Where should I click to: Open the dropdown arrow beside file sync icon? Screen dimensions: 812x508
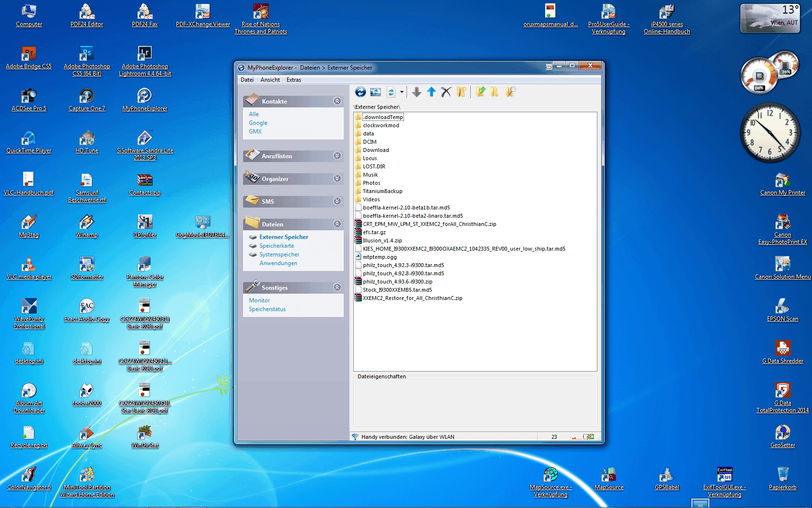click(x=402, y=92)
